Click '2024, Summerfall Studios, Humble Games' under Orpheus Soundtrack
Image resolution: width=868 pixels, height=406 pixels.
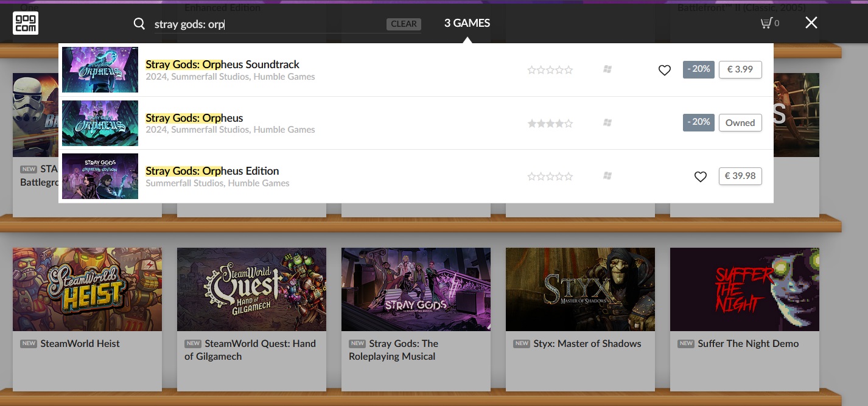pos(230,77)
